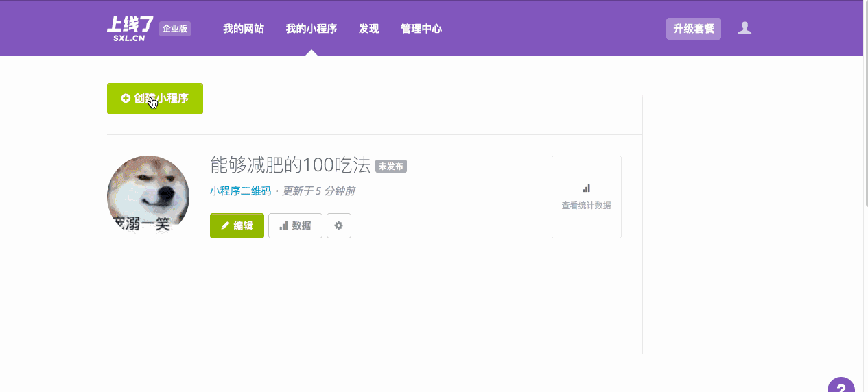
Task: Open 我的网站 tab
Action: pos(244,29)
